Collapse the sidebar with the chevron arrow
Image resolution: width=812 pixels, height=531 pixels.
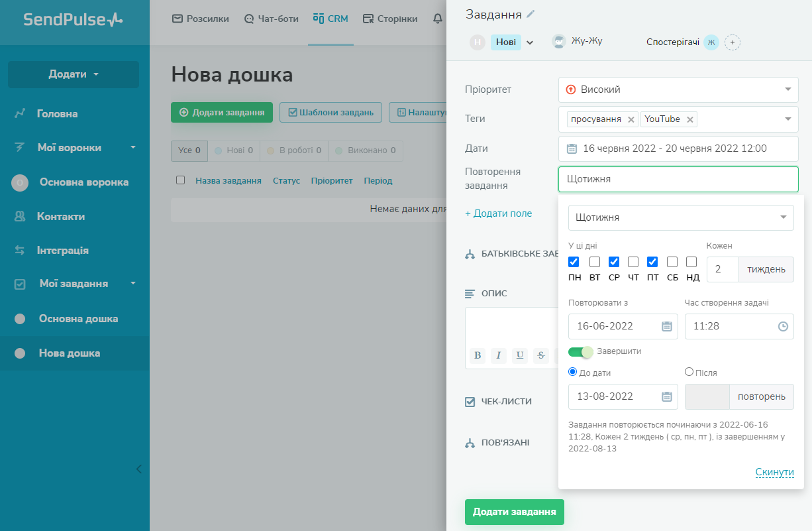tap(138, 469)
